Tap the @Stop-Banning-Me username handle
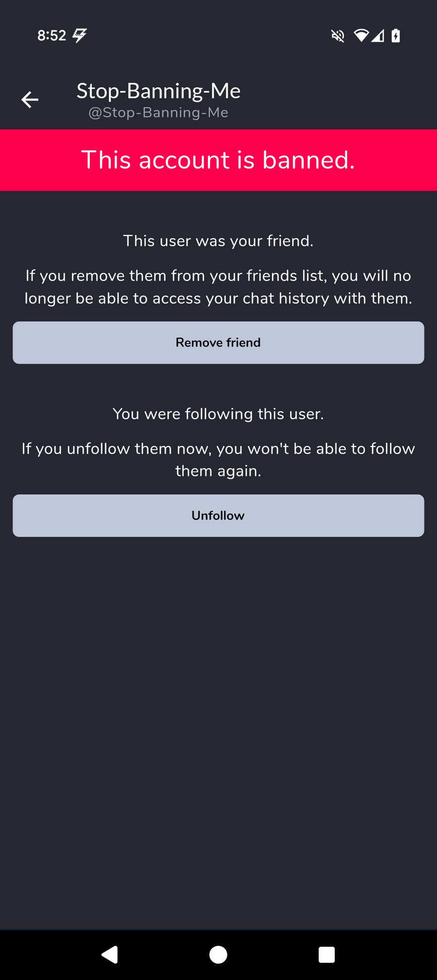This screenshot has height=980, width=437. pos(158,113)
